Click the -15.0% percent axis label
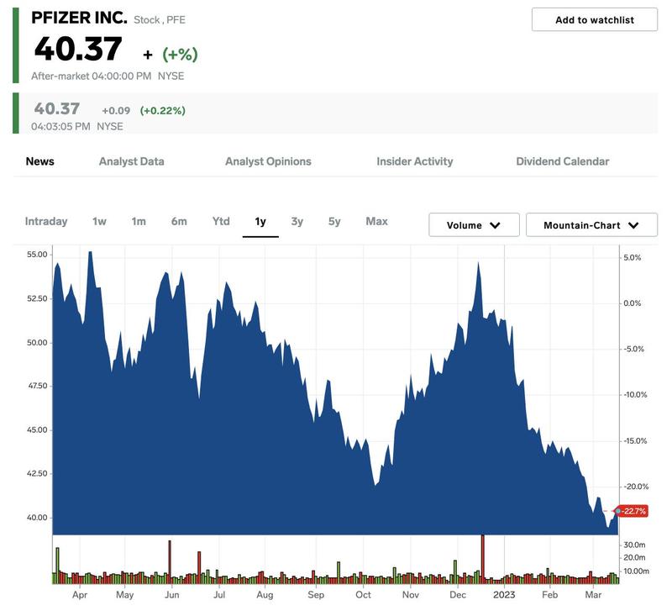Image resolution: width=672 pixels, height=616 pixels. pyautogui.click(x=635, y=441)
